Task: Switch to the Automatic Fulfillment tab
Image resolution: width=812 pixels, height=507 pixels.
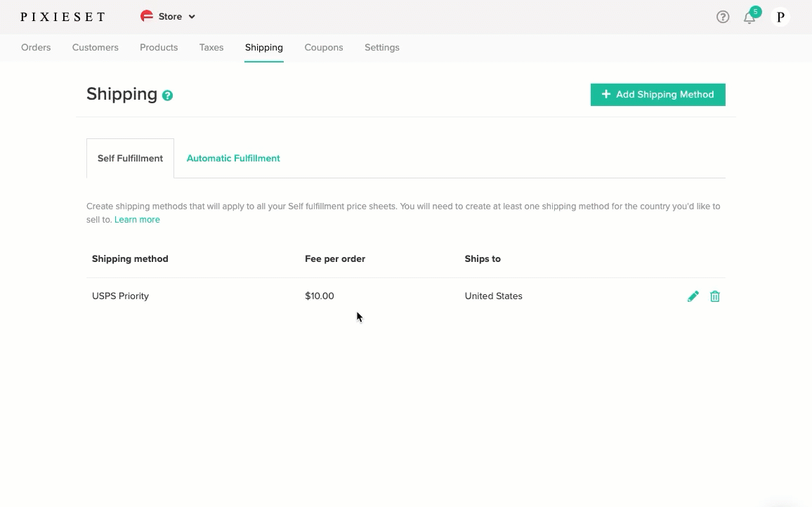Action: (x=233, y=158)
